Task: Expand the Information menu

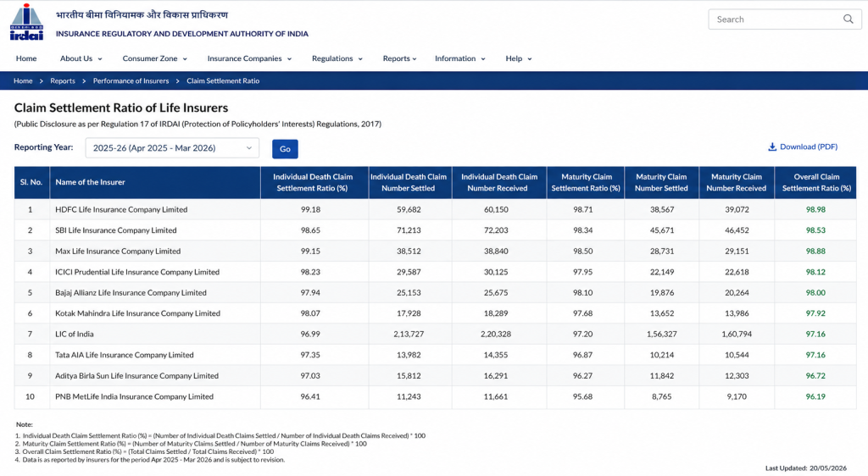Action: 459,58
